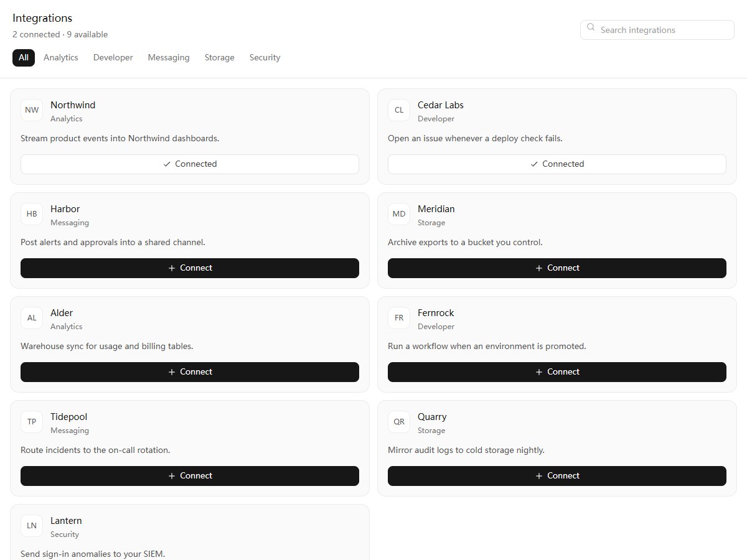
Task: Click 'Route incidents to the on-call rotation.'
Action: click(x=95, y=450)
